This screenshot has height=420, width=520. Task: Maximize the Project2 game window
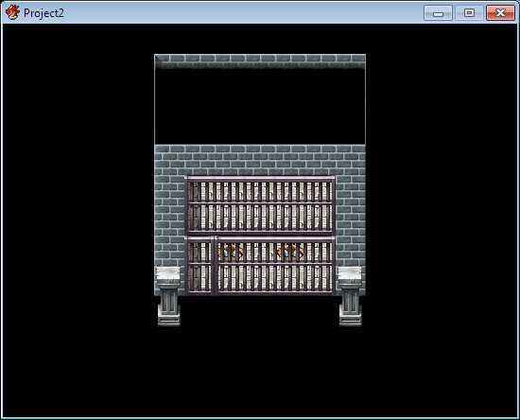(x=469, y=13)
